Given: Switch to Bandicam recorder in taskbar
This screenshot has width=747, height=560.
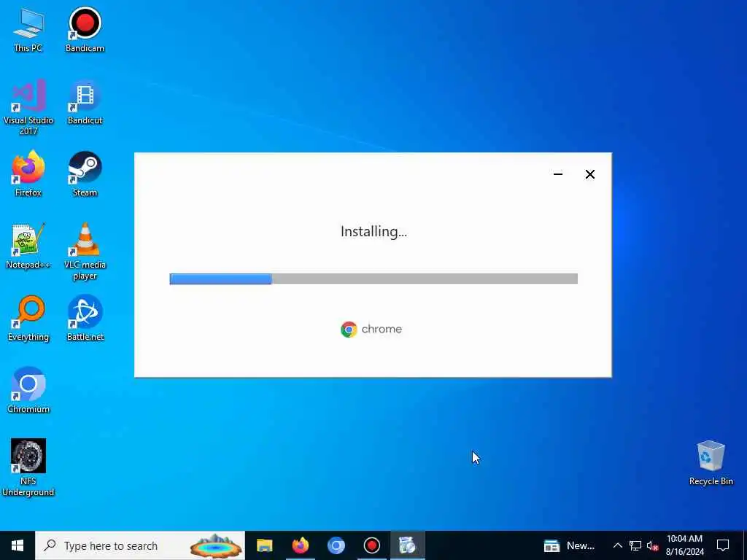Looking at the screenshot, I should click(371, 545).
